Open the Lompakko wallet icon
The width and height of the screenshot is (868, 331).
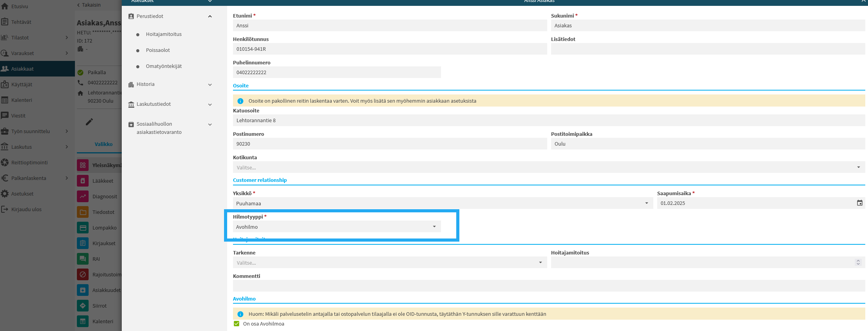tap(83, 228)
